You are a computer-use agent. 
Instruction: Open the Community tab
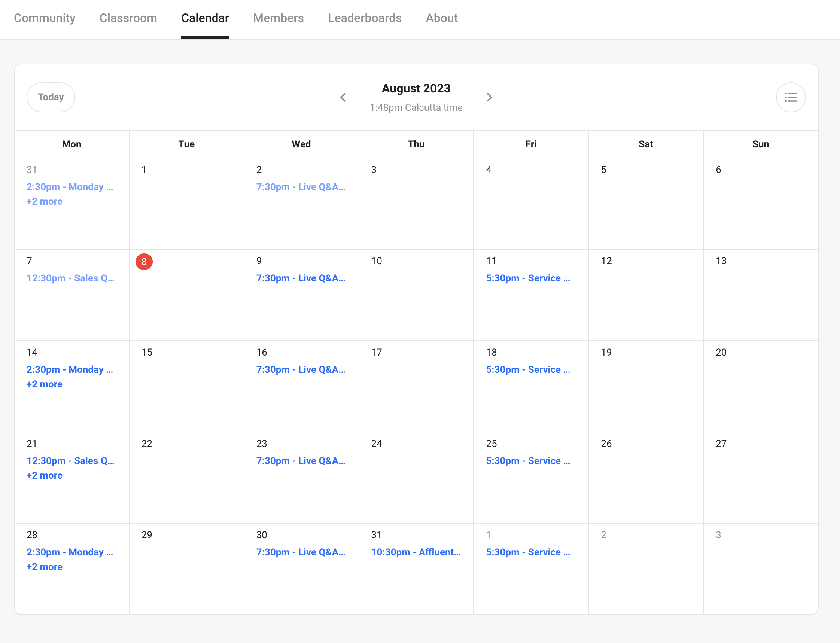(x=45, y=18)
